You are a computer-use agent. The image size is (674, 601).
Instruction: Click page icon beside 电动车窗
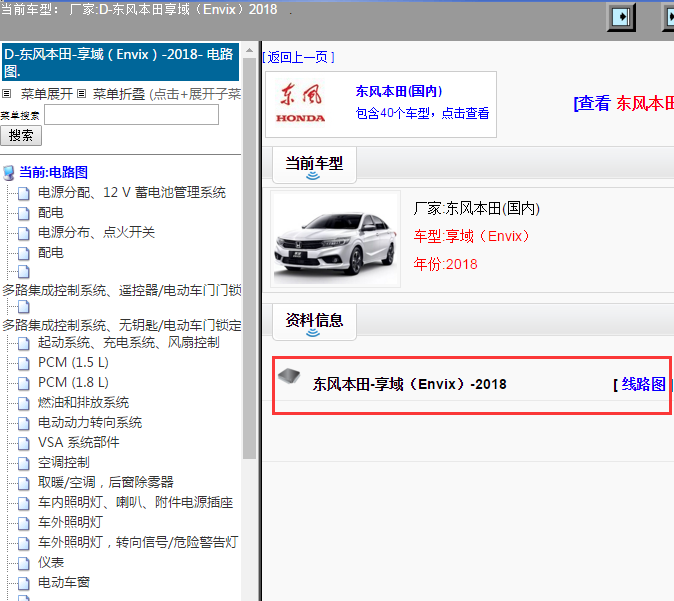(x=24, y=583)
